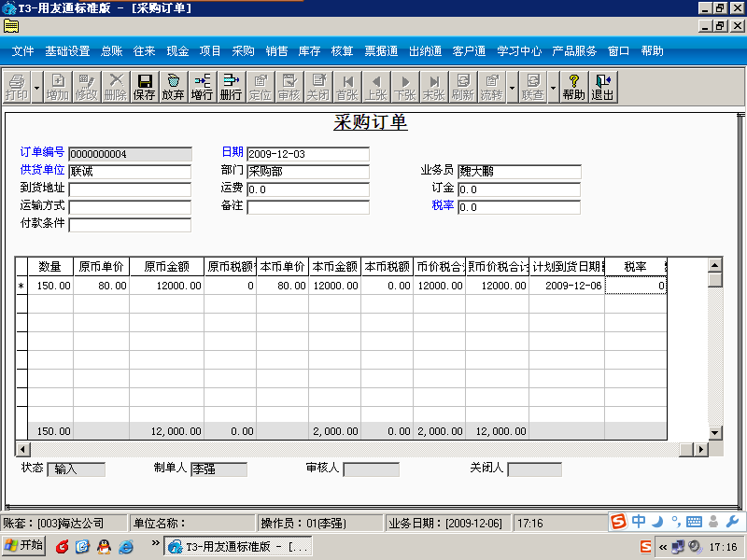The height and width of the screenshot is (560, 747).
Task: Save the order with 保存 icon
Action: coord(145,87)
